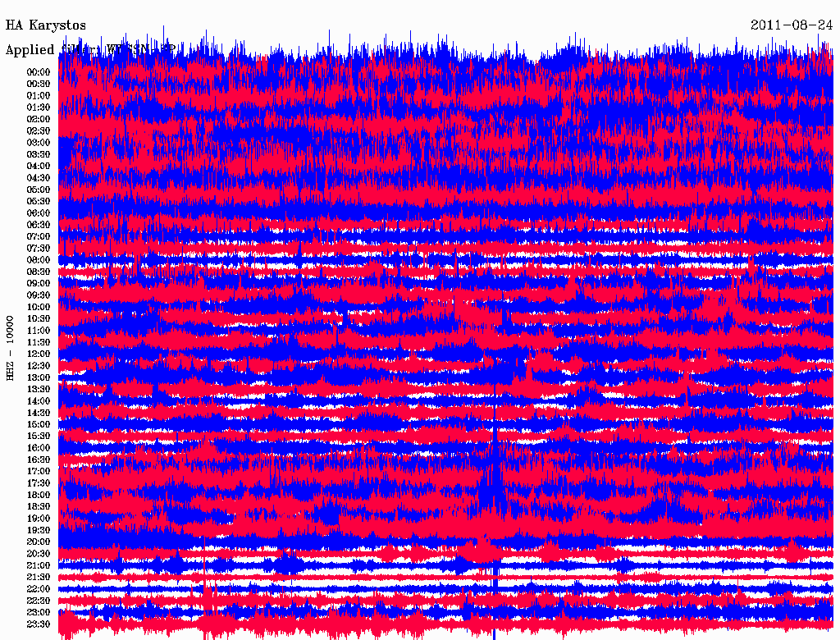Select the 08:30 time label
This screenshot has height=640, width=840.
tap(39, 272)
